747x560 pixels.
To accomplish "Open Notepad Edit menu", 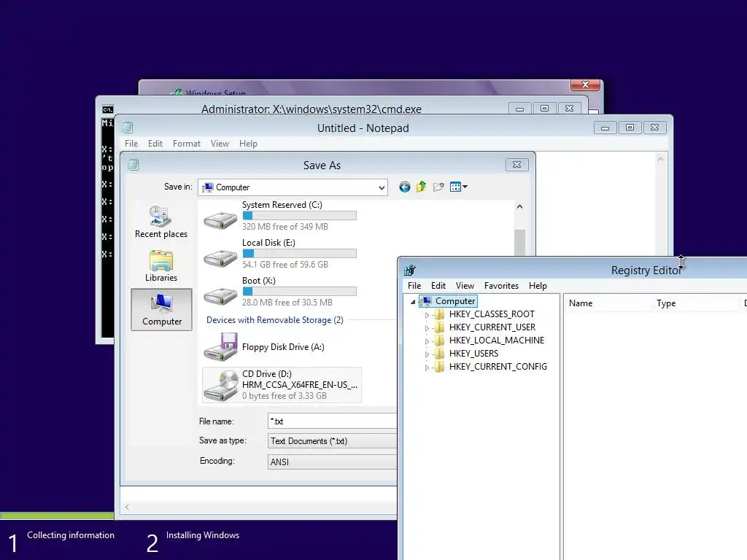I will pos(155,144).
